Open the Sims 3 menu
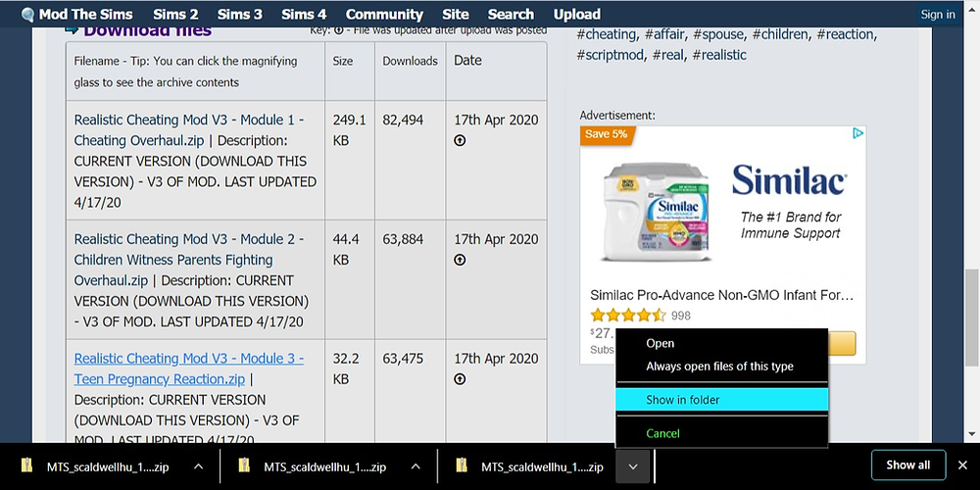 pos(239,15)
